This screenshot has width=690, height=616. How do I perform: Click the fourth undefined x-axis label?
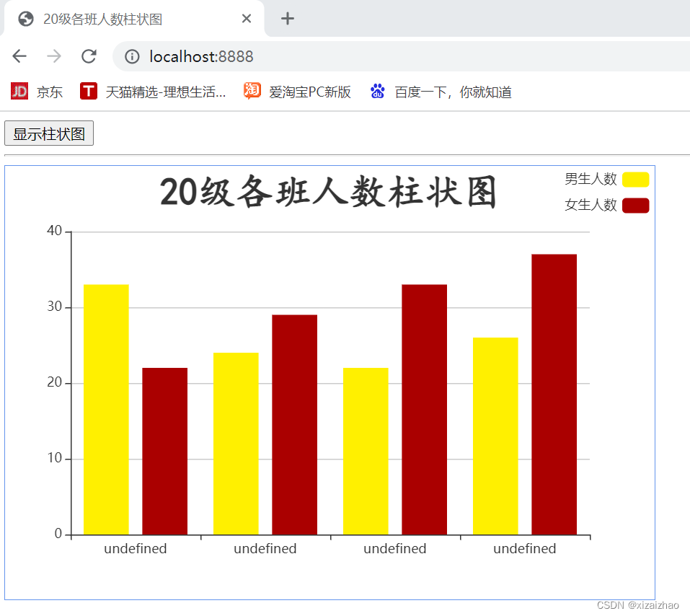click(525, 549)
